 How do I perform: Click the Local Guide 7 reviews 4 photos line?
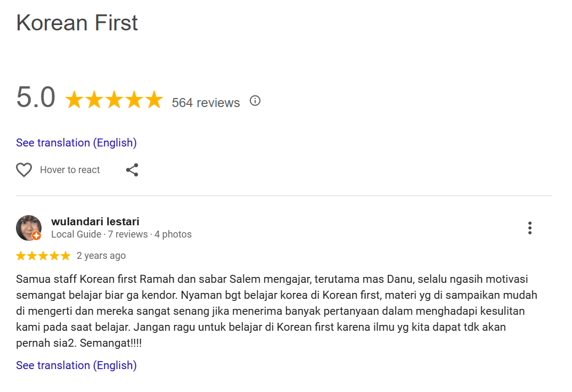121,234
